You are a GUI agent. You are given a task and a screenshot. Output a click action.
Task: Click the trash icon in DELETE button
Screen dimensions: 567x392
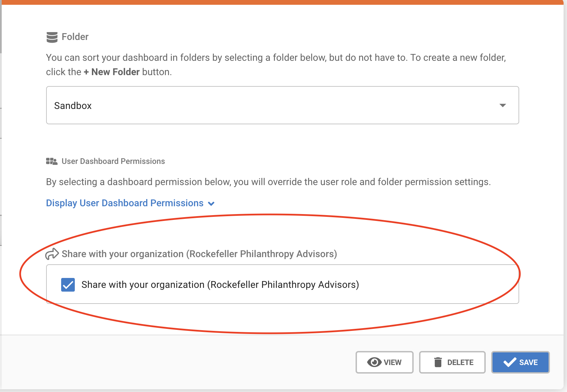coord(438,362)
